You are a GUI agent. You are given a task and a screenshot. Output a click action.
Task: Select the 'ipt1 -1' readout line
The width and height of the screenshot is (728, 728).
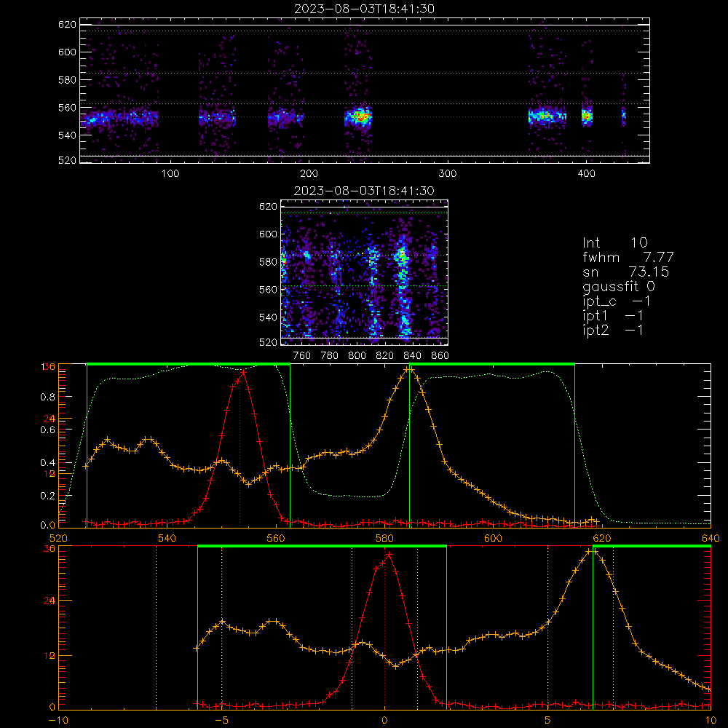612,316
